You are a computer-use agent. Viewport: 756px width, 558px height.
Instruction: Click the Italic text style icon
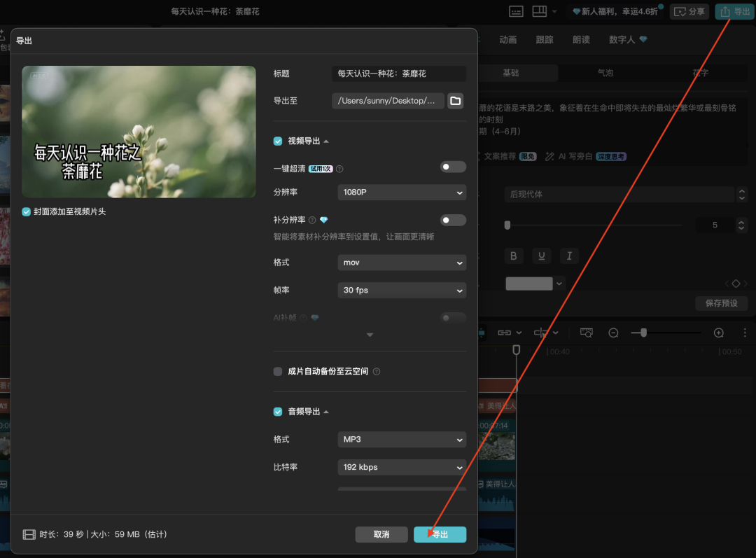click(x=569, y=256)
